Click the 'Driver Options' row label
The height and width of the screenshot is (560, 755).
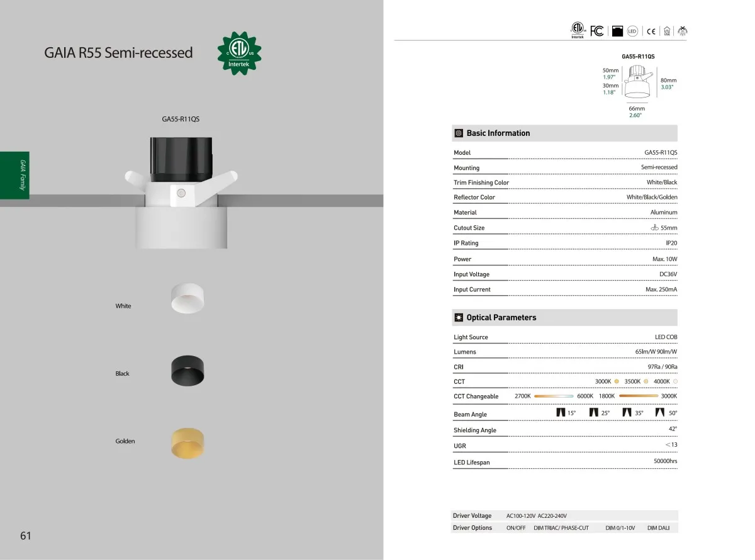473,528
